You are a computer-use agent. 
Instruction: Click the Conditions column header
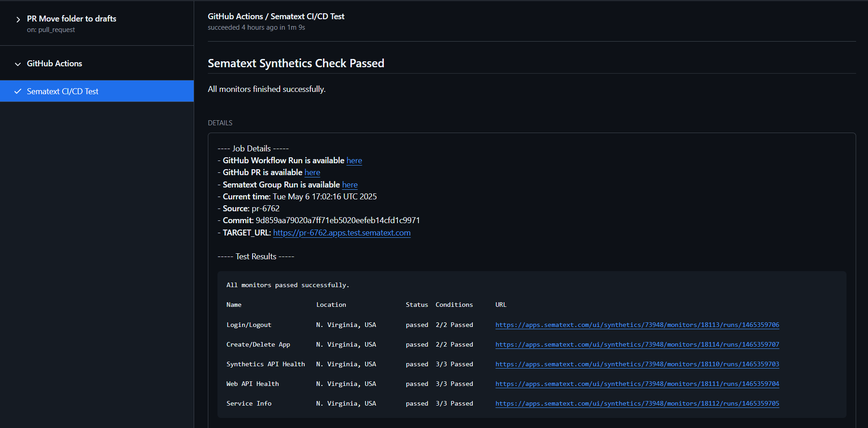454,305
